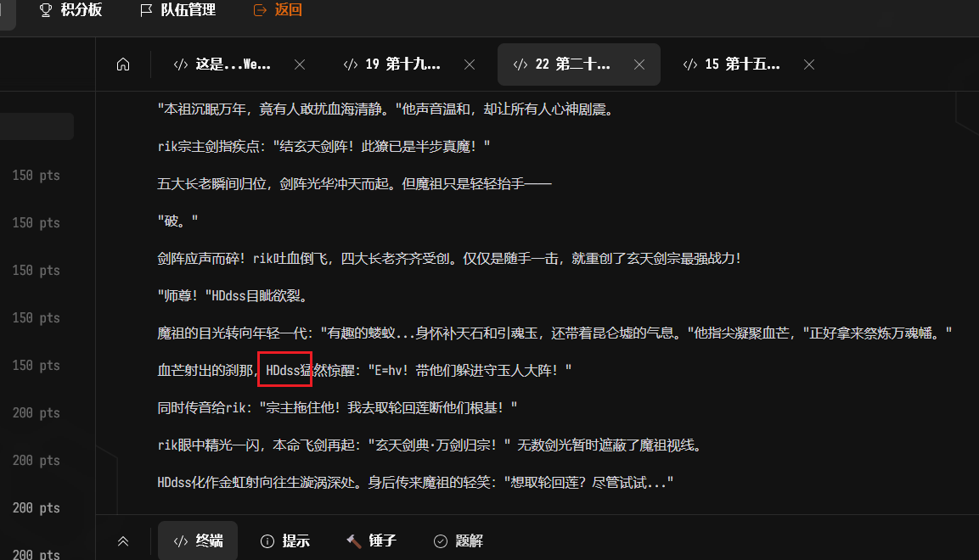The width and height of the screenshot is (979, 560).
Task: Select the first 200 pts challenge entry
Action: (37, 413)
